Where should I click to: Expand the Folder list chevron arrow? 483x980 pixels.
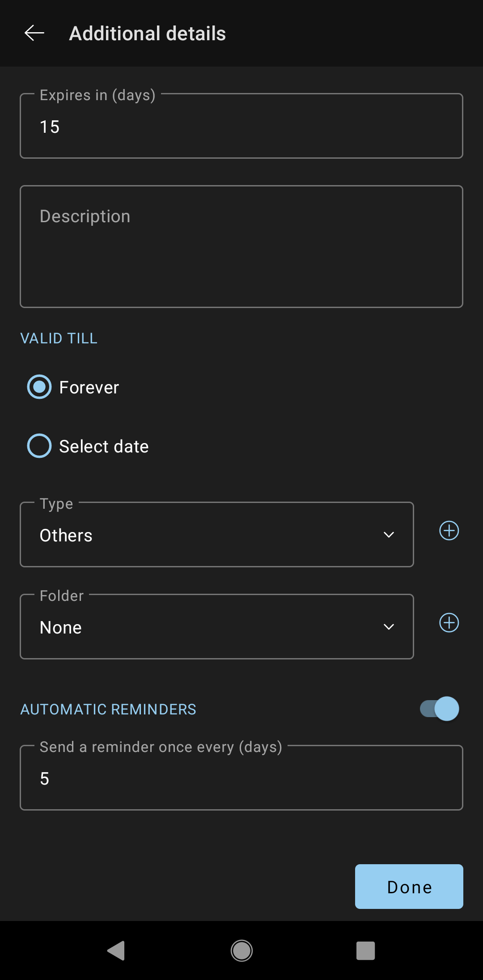click(389, 627)
